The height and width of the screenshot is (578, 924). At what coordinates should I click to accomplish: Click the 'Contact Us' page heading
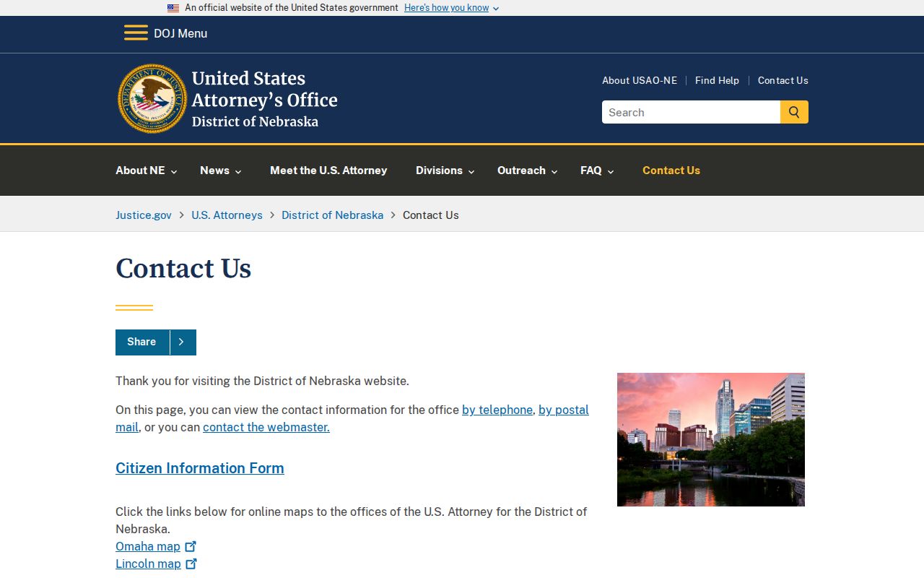pyautogui.click(x=183, y=269)
